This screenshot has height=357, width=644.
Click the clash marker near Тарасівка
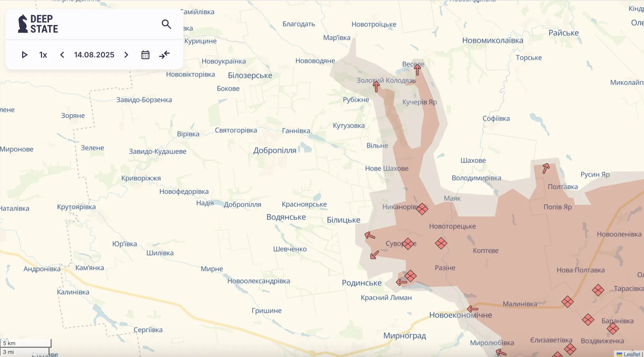(598, 289)
